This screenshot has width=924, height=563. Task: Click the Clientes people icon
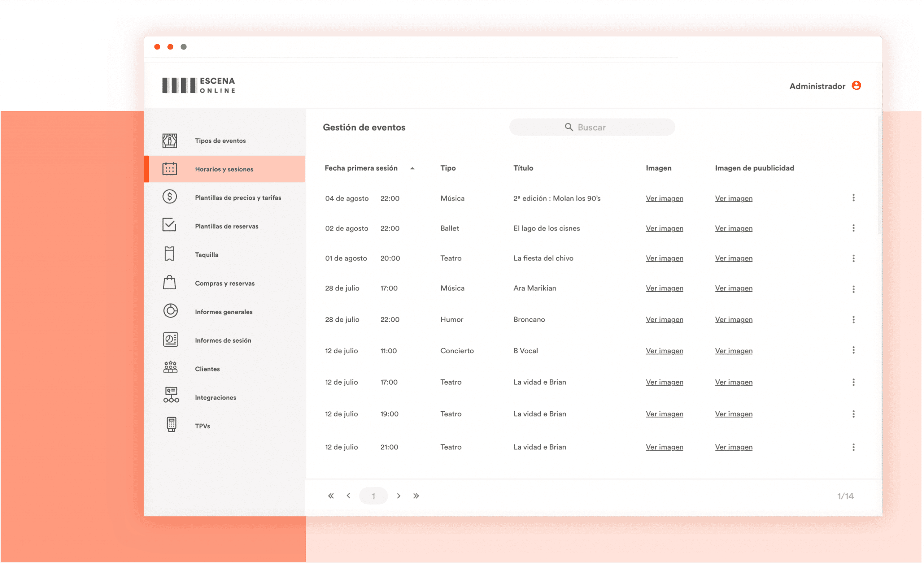click(x=171, y=368)
